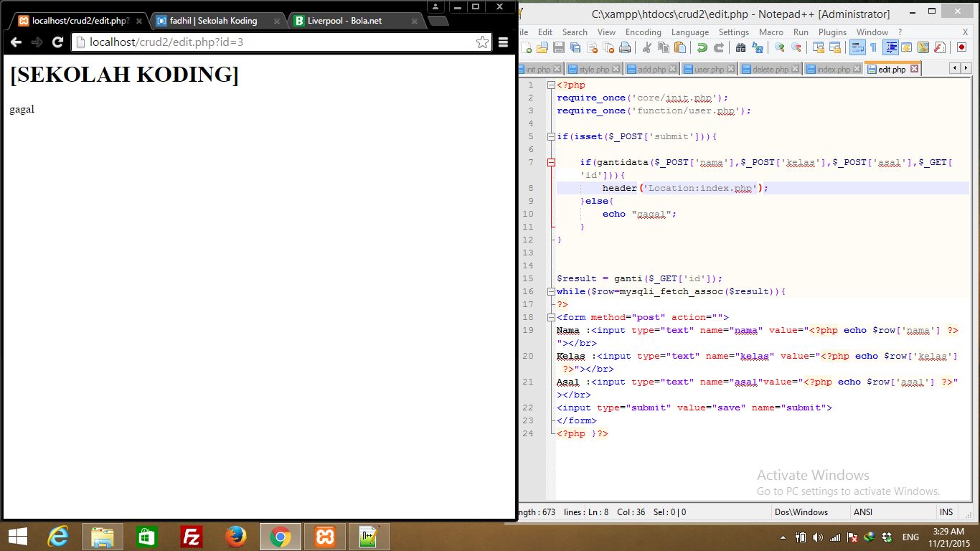Open the Macro menu
The width and height of the screenshot is (980, 551).
[x=771, y=32]
